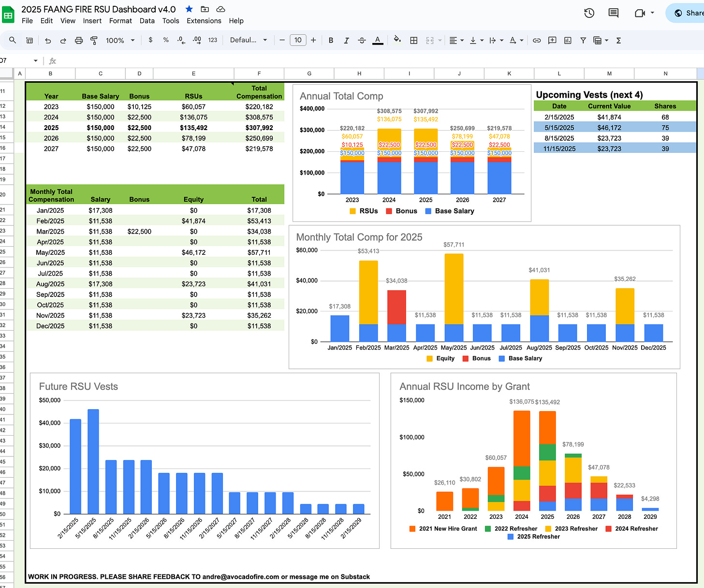Screen dimensions: 704x588
Task: Rename the 2025 FAANG FIRE RSU Dashboard title
Action: point(99,9)
